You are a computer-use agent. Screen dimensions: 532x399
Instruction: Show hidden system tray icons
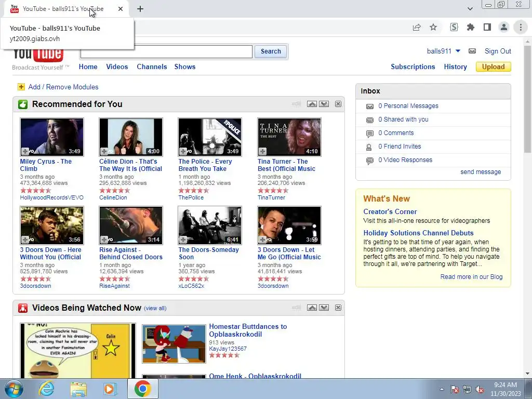(x=442, y=389)
